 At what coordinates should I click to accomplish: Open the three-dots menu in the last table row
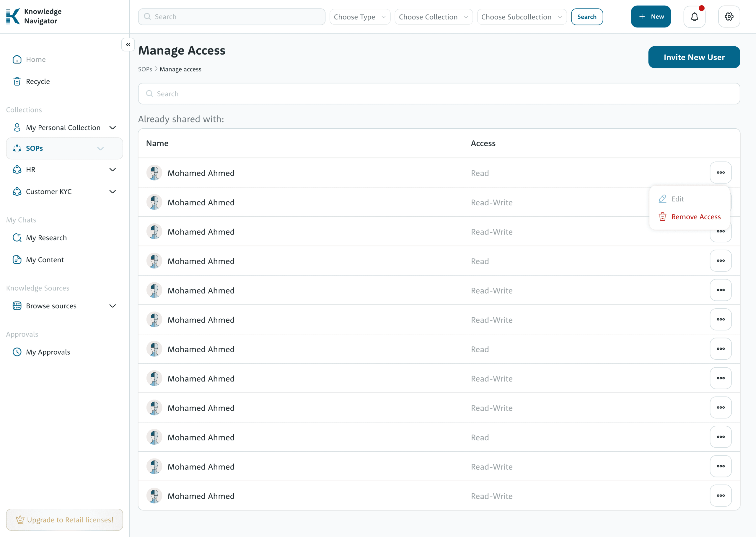coord(720,495)
